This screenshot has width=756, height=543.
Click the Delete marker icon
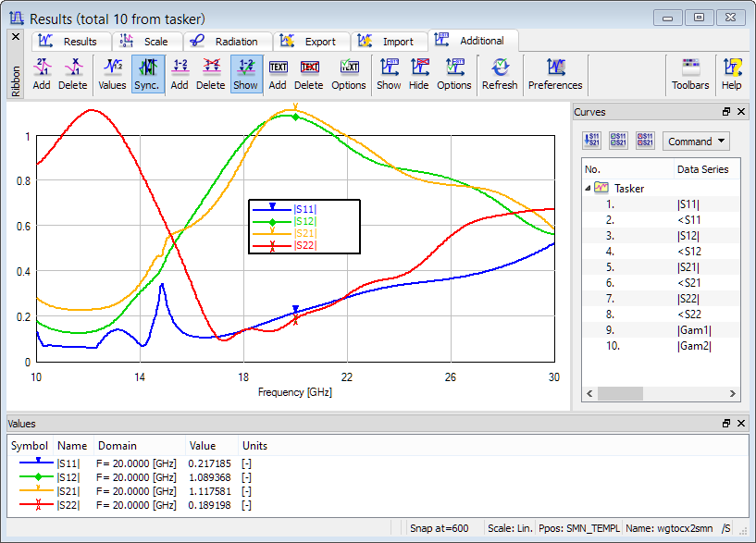[x=73, y=74]
